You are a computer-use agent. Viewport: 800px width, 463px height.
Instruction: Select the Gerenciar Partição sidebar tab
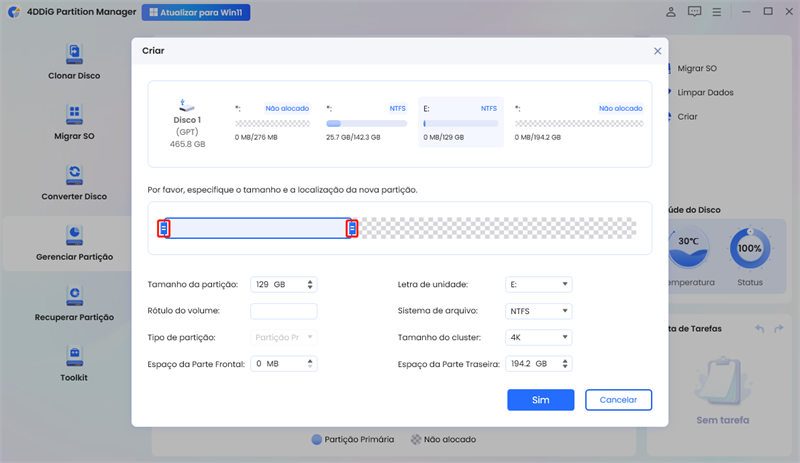74,243
